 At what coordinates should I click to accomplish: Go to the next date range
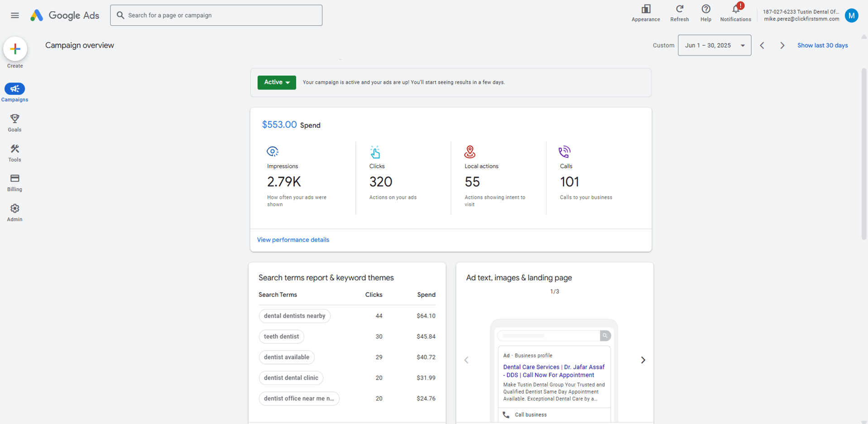click(x=782, y=45)
